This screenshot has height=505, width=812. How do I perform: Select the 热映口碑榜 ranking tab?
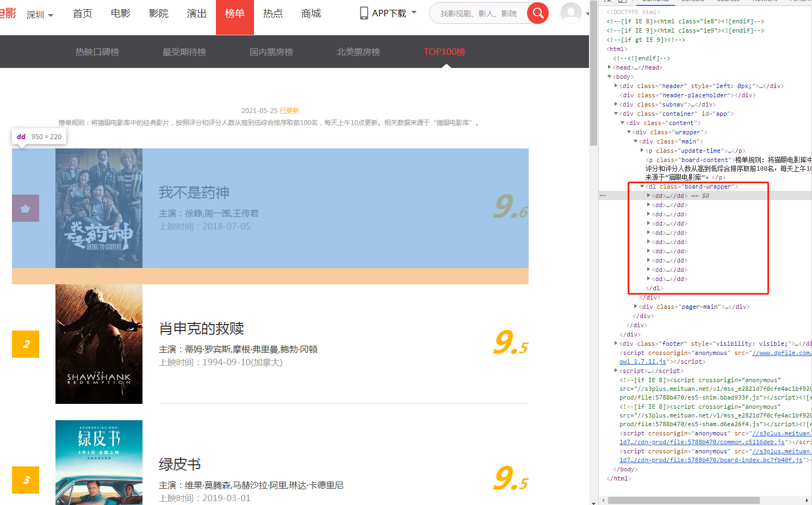[x=97, y=51]
